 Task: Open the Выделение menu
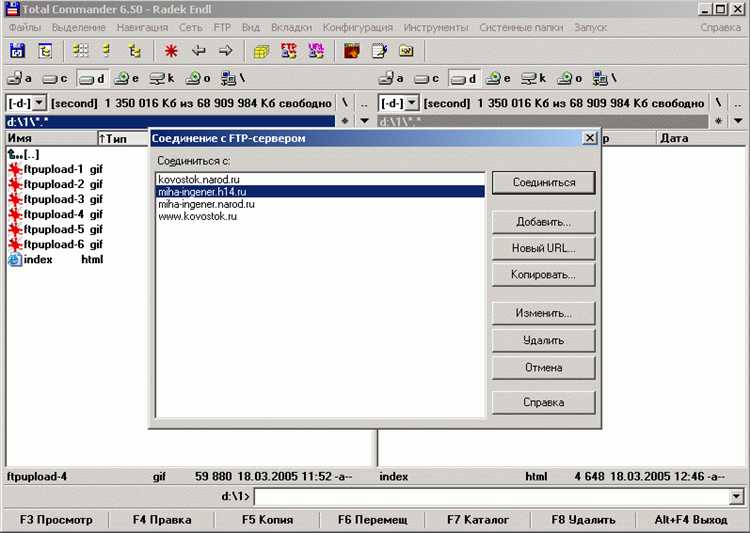78,27
